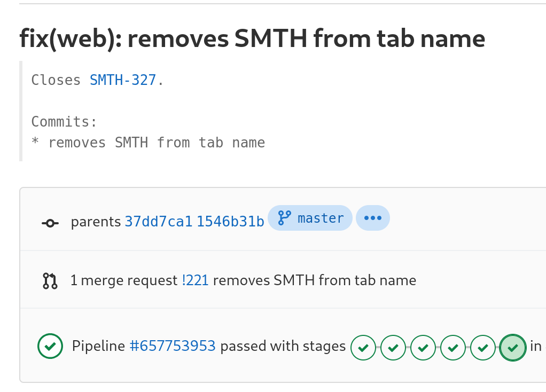Select the commit title heading text
Viewport: 546px width, 392px height.
pyautogui.click(x=252, y=38)
